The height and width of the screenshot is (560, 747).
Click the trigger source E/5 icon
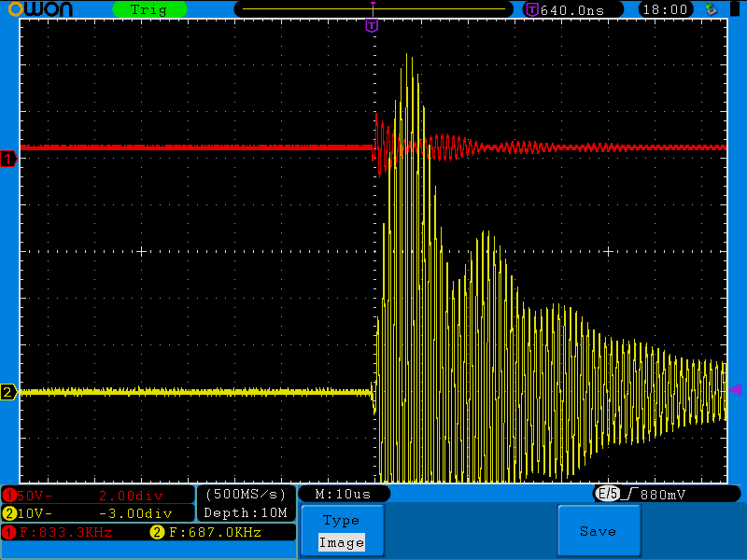tap(608, 493)
